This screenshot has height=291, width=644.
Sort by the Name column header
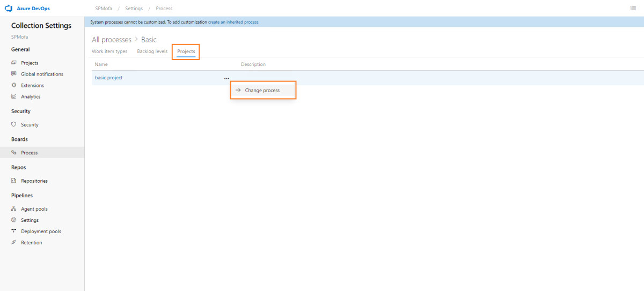click(101, 64)
